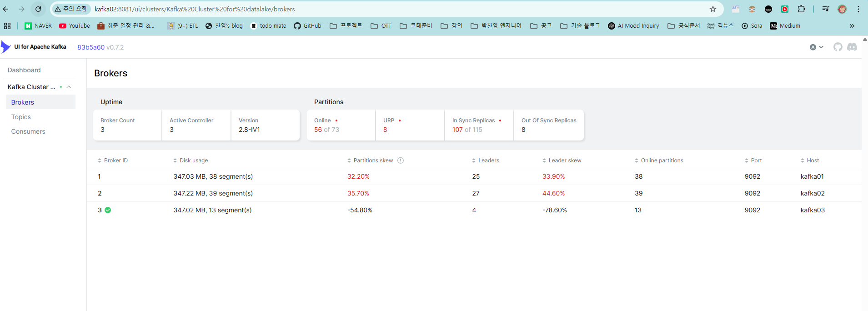
Task: Click the Partitions skew info icon
Action: click(401, 161)
